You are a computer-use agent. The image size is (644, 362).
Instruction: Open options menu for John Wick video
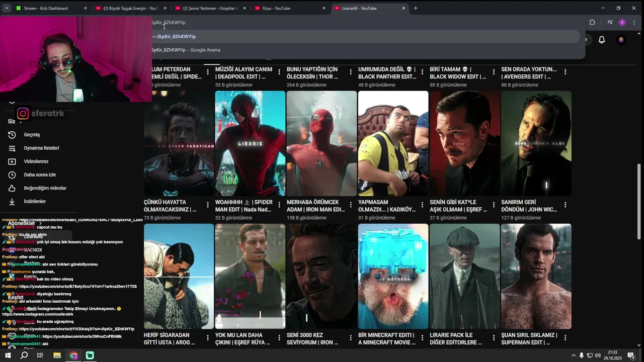(x=565, y=205)
